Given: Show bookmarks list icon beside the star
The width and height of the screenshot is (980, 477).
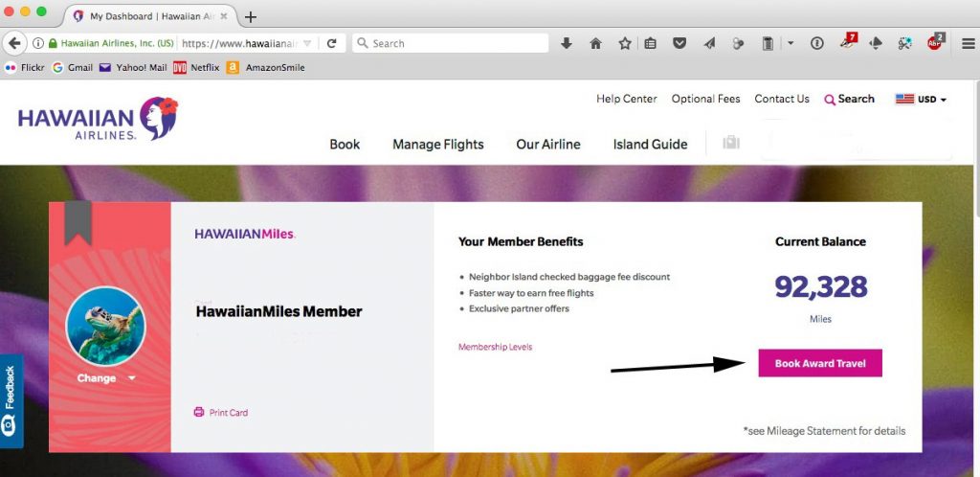Looking at the screenshot, I should [x=651, y=43].
